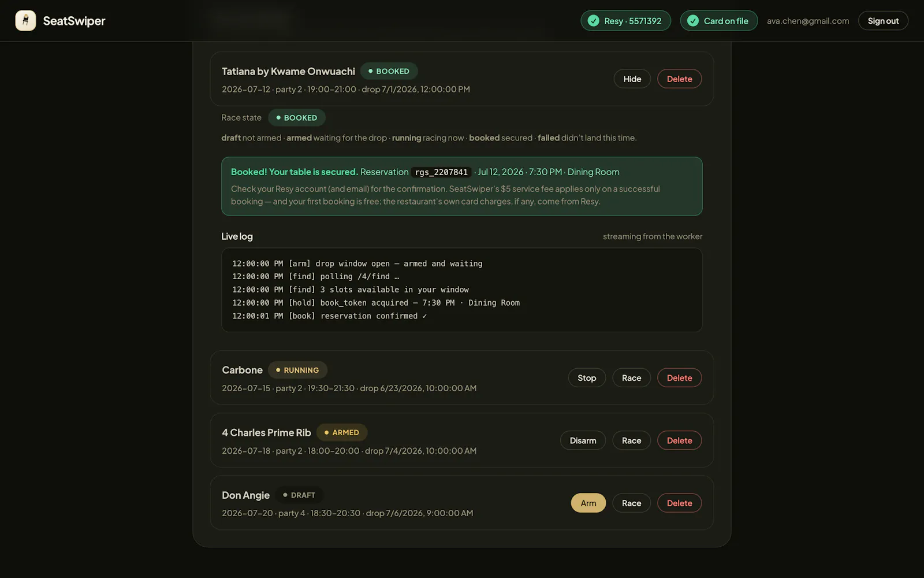The width and height of the screenshot is (924, 578).
Task: Select the Don Angie task title
Action: coord(245,495)
